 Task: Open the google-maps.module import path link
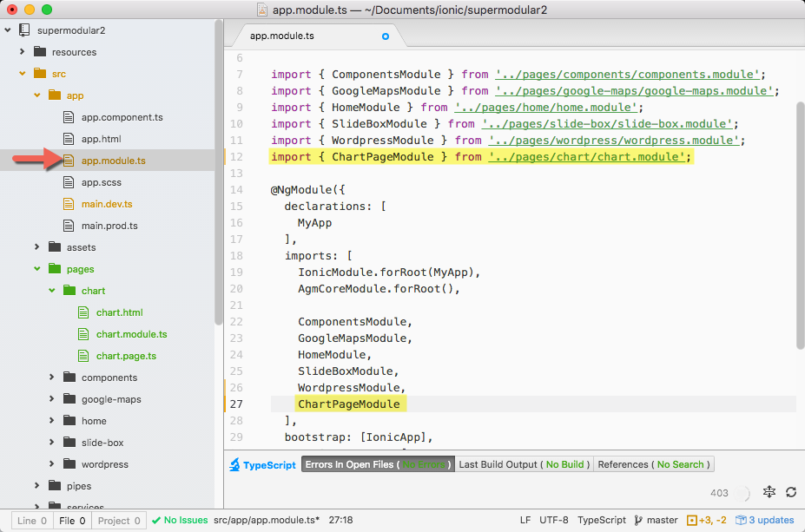(634, 91)
